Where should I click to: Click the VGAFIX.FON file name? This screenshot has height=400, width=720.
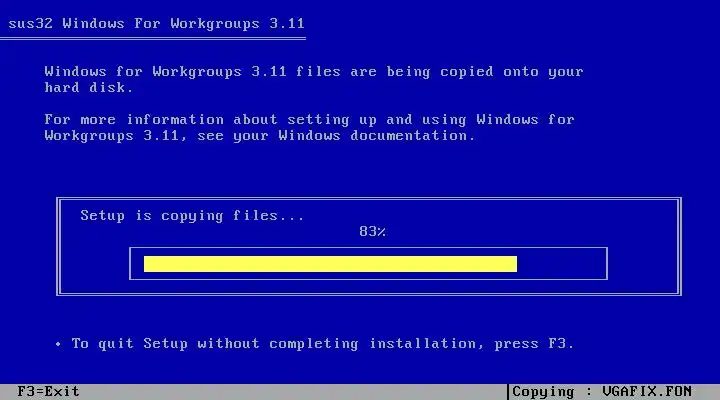pos(647,392)
